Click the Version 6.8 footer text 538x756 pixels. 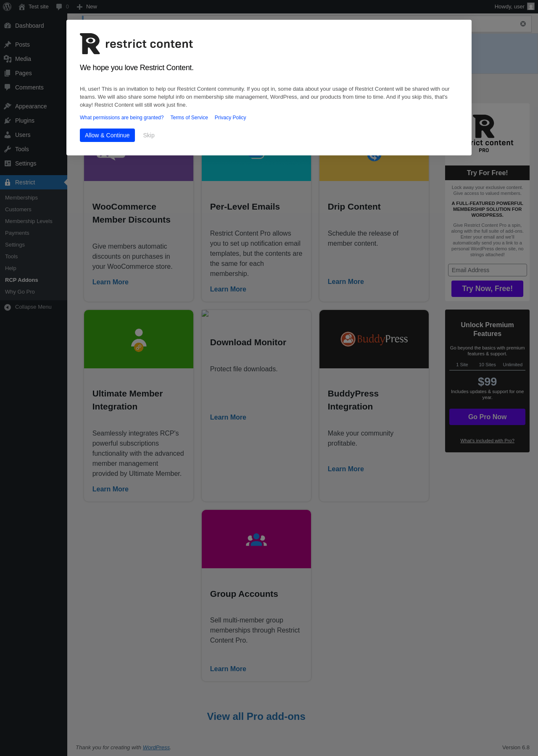[516, 748]
